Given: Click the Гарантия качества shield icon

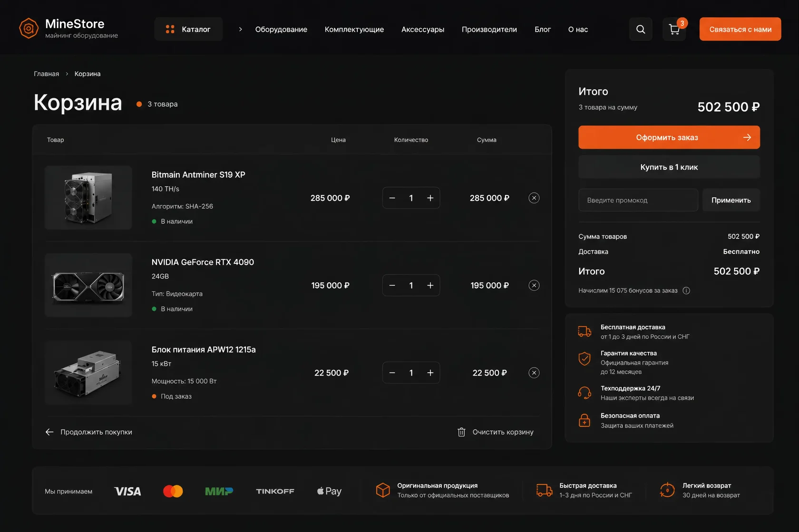Looking at the screenshot, I should 585,358.
